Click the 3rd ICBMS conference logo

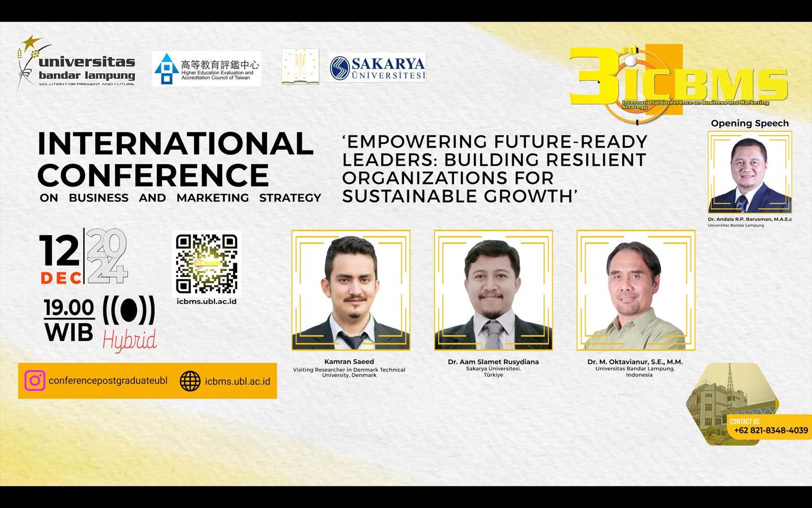pos(678,84)
